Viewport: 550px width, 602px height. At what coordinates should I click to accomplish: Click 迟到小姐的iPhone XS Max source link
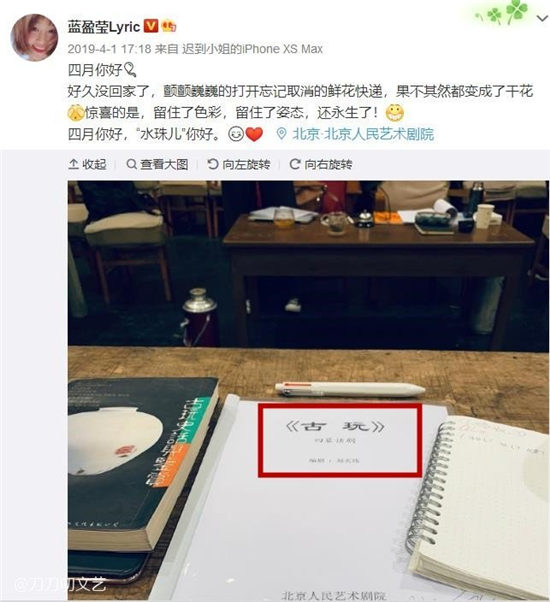[252, 49]
